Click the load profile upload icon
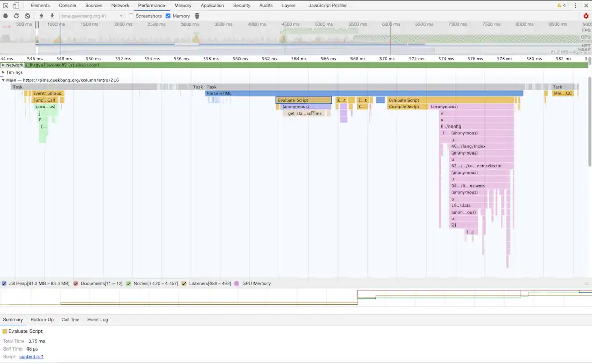The height and width of the screenshot is (364, 592). (41, 16)
